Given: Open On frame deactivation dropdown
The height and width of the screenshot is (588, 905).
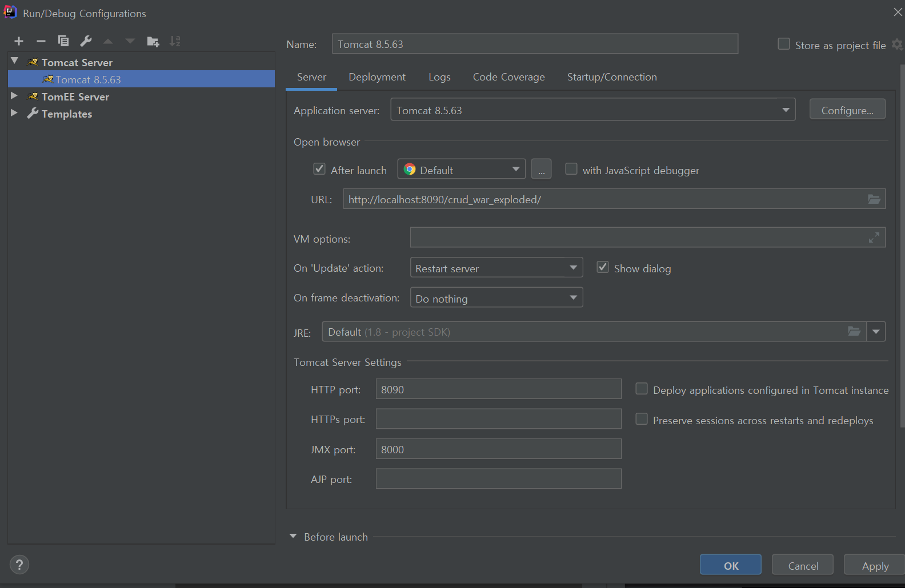Looking at the screenshot, I should (496, 297).
